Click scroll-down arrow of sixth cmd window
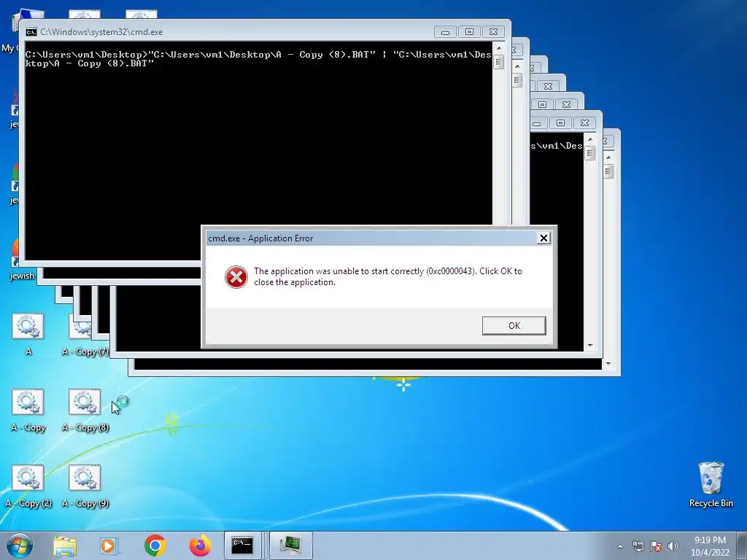The width and height of the screenshot is (747, 560). [x=590, y=346]
